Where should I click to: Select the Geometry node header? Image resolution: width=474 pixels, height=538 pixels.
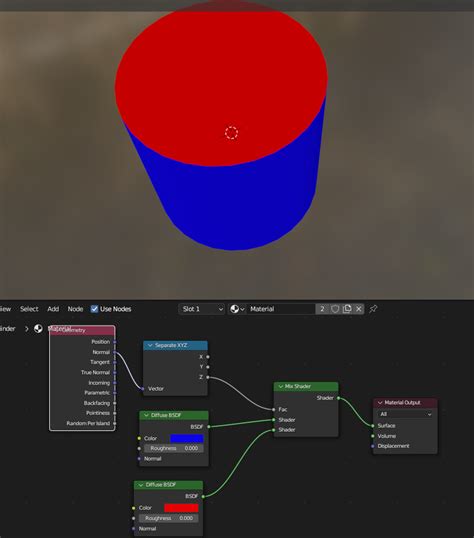click(82, 330)
